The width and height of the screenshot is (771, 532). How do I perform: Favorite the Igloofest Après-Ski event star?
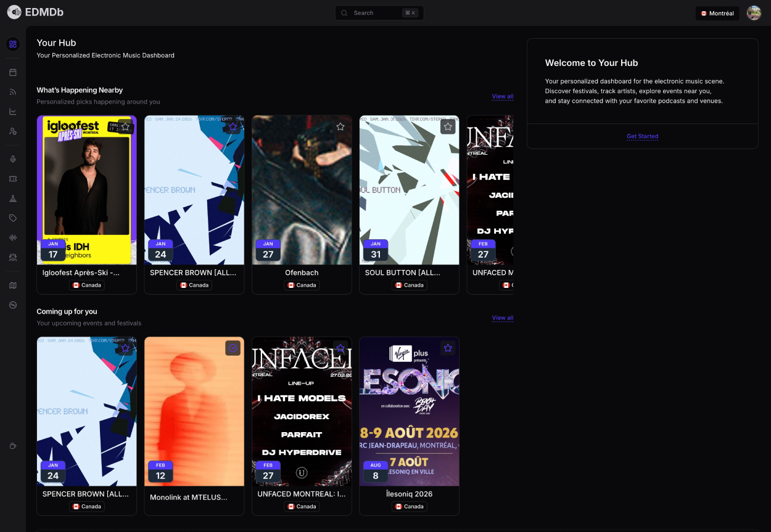tap(125, 126)
